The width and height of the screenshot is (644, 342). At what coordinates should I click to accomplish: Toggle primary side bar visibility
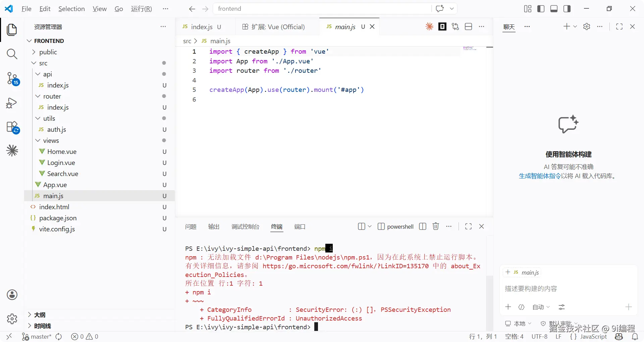pos(541,9)
